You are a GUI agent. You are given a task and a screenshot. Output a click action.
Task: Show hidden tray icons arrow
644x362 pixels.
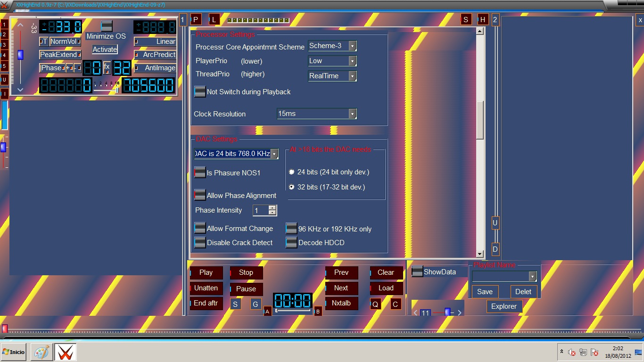(561, 352)
